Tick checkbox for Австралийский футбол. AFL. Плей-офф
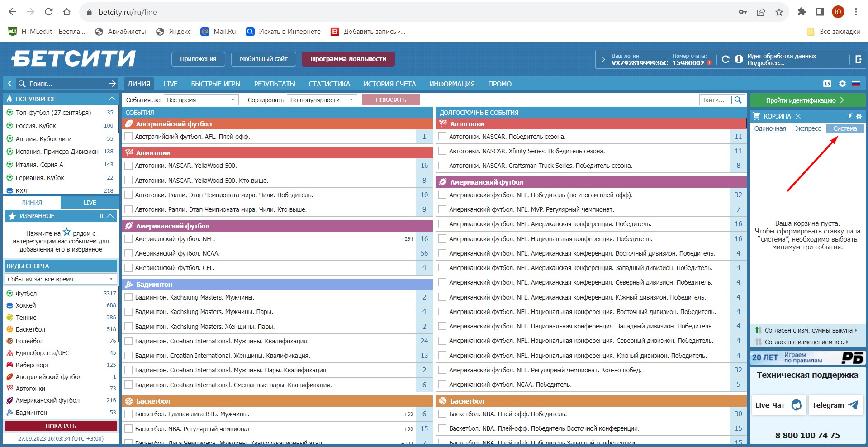This screenshot has width=868, height=447. tap(128, 137)
